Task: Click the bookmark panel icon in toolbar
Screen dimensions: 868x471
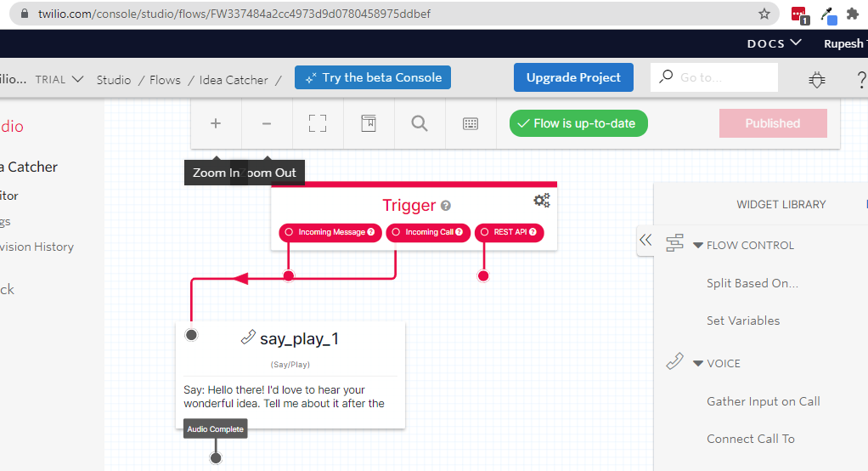Action: point(369,123)
